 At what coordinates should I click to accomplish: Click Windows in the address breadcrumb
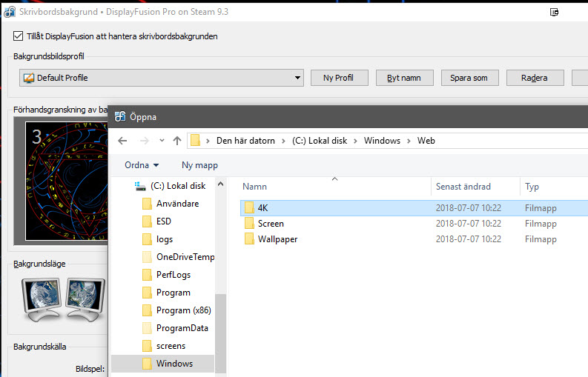(382, 141)
